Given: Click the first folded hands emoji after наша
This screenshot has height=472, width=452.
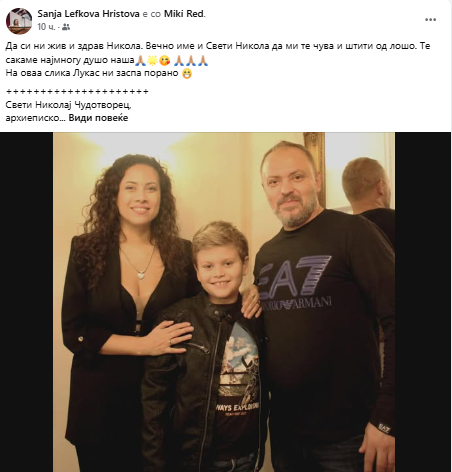Looking at the screenshot, I should pyautogui.click(x=140, y=60).
